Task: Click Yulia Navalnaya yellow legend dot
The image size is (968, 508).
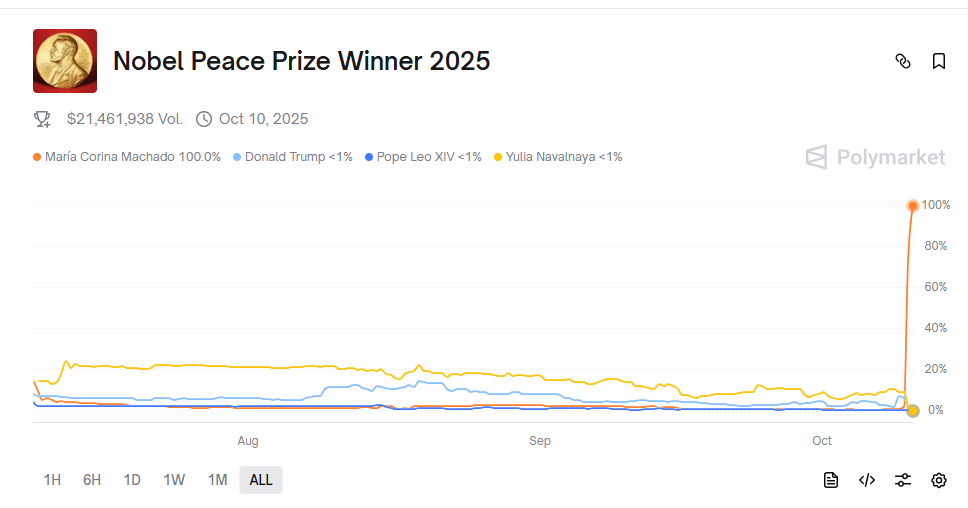Action: (498, 157)
